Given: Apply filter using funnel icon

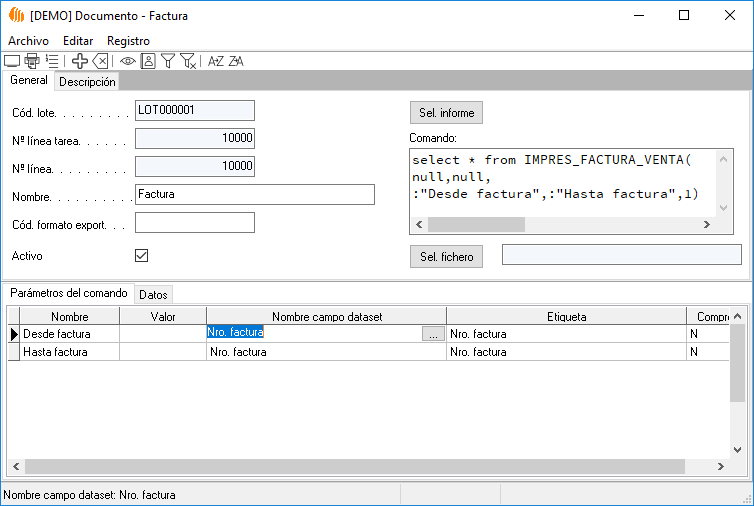Looking at the screenshot, I should pos(168,61).
